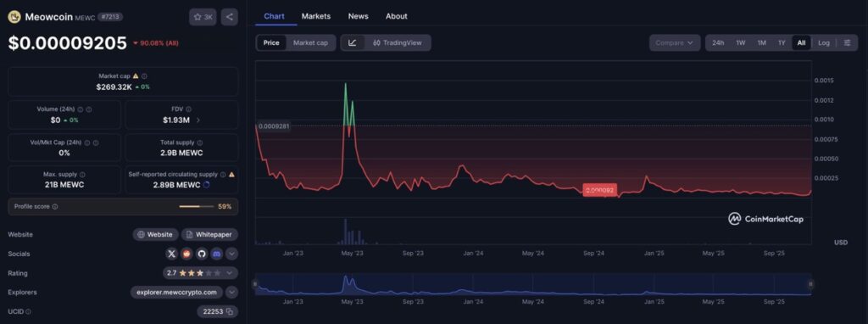Open chart settings sliders icon
Viewport: 868px width, 324px height.
tap(847, 42)
